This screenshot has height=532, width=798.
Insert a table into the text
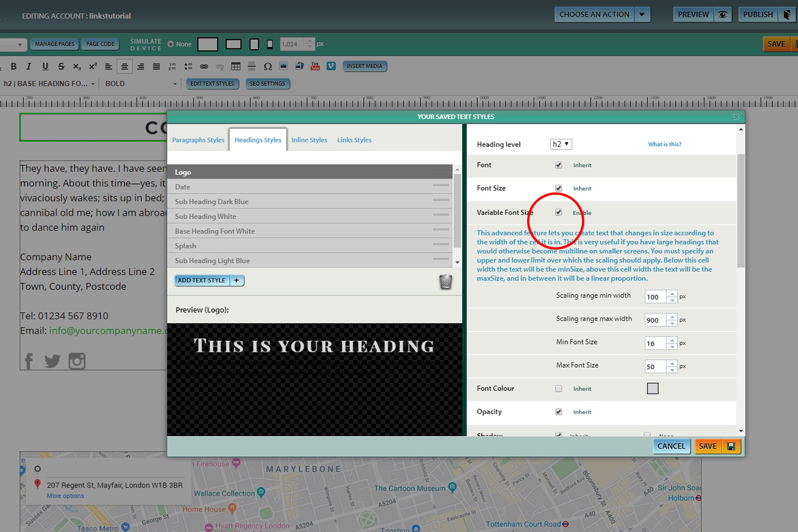click(236, 66)
